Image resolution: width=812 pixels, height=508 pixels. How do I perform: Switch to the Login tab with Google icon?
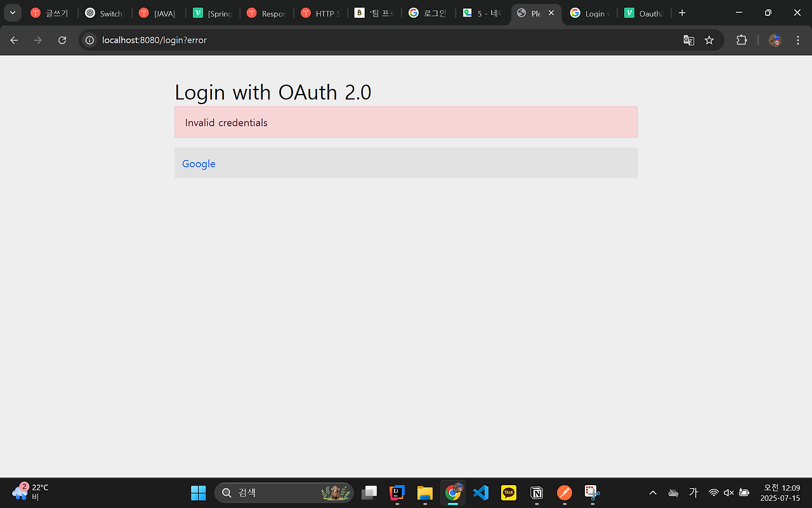point(590,13)
